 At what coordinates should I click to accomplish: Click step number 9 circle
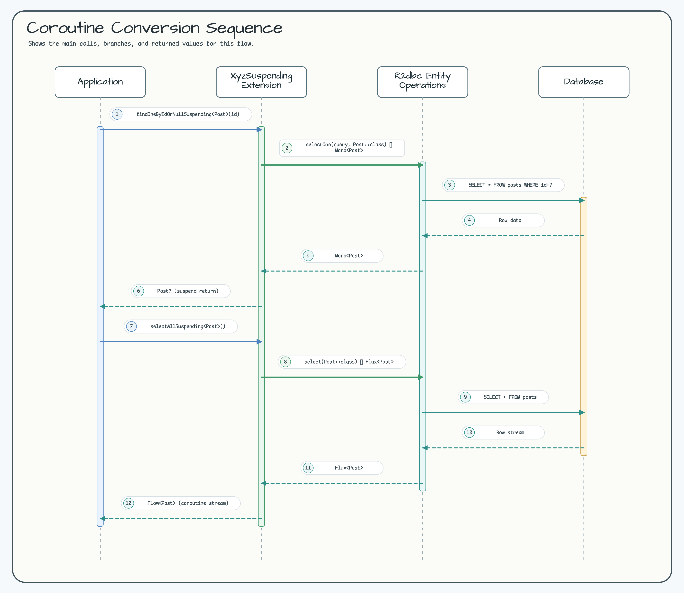pyautogui.click(x=465, y=397)
